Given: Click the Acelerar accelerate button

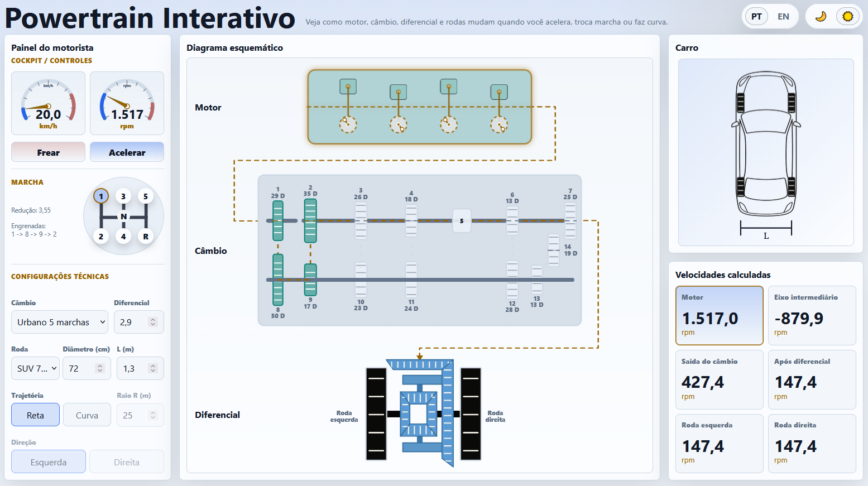Looking at the screenshot, I should (x=127, y=152).
